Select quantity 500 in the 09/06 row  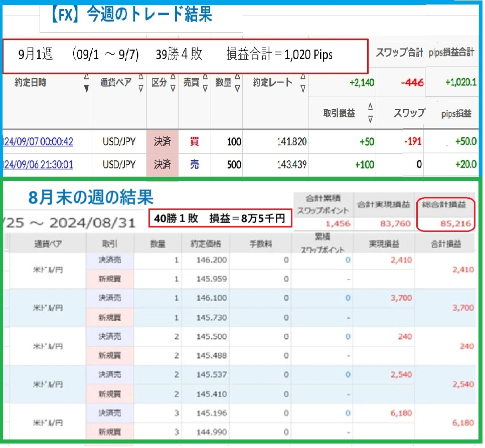click(x=234, y=164)
